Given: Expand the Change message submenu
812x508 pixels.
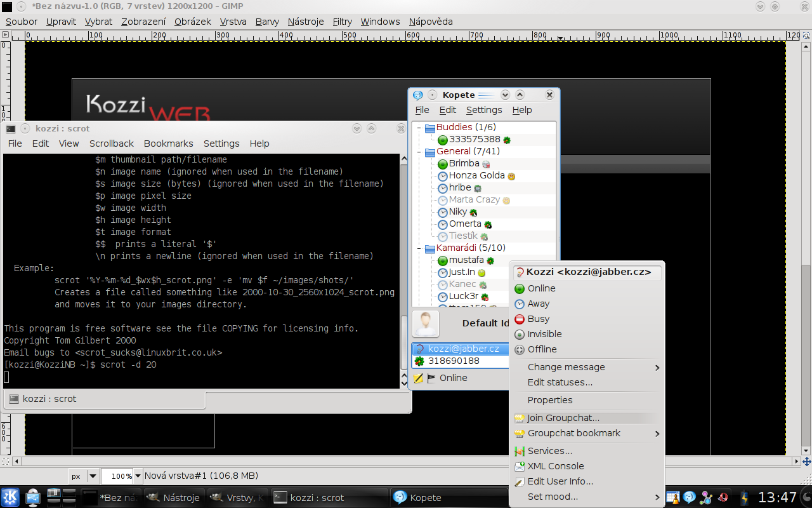Looking at the screenshot, I should 587,367.
